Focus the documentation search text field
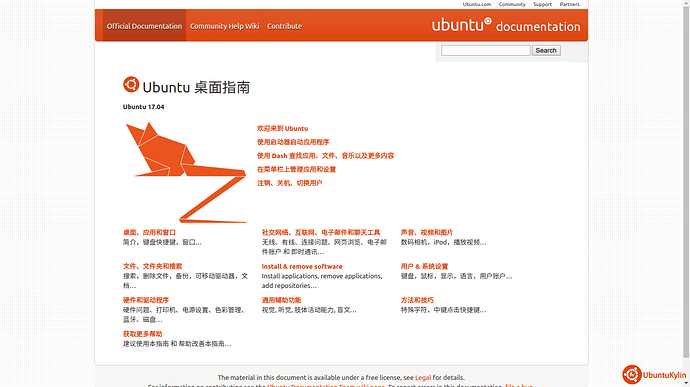690x387 pixels. coord(485,50)
